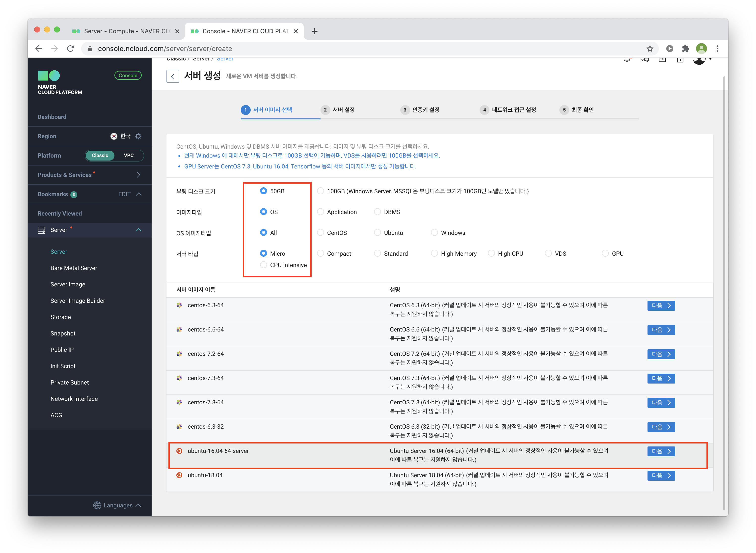This screenshot has height=553, width=756.
Task: Click the back arrow next to 서버 생성
Action: 173,76
